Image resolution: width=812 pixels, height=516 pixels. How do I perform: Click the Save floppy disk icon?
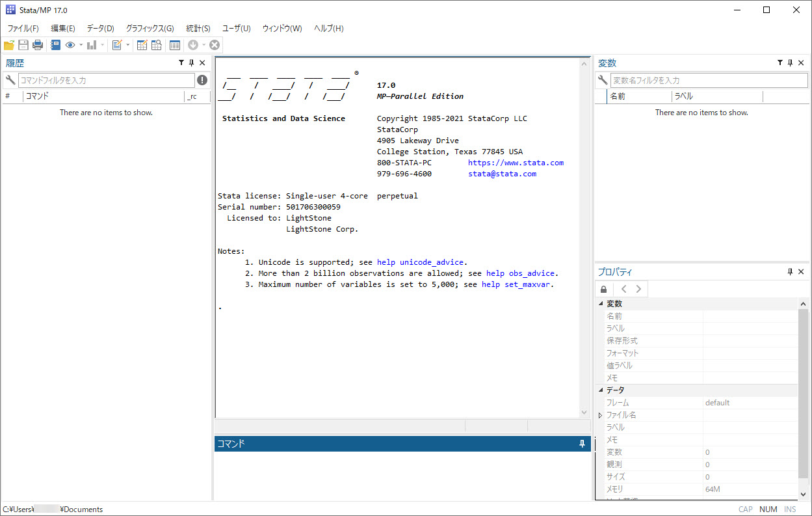(x=23, y=45)
